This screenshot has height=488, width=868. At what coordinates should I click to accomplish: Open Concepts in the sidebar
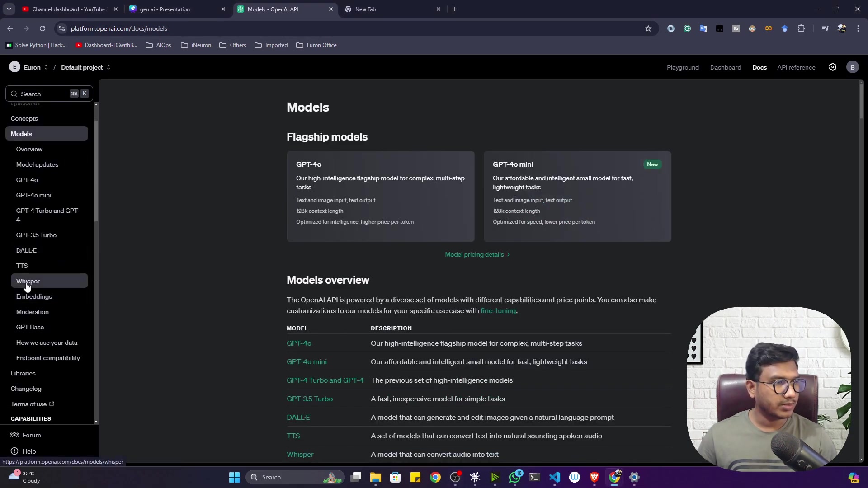coord(47,118)
